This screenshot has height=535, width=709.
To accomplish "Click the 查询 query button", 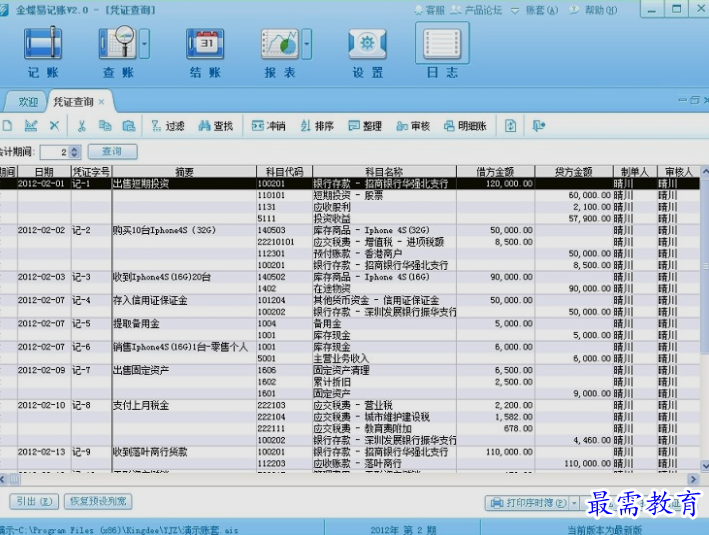I will [112, 152].
